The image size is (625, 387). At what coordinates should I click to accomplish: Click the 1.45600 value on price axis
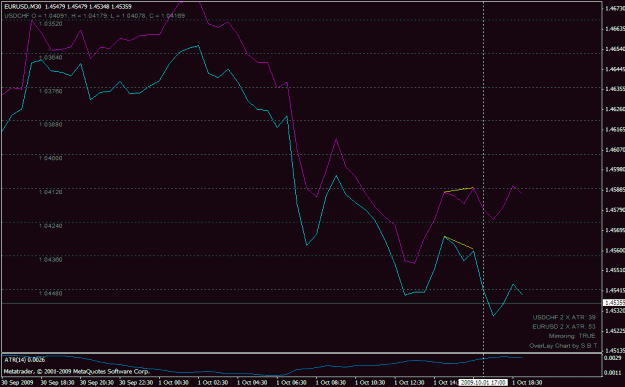pyautogui.click(x=615, y=250)
